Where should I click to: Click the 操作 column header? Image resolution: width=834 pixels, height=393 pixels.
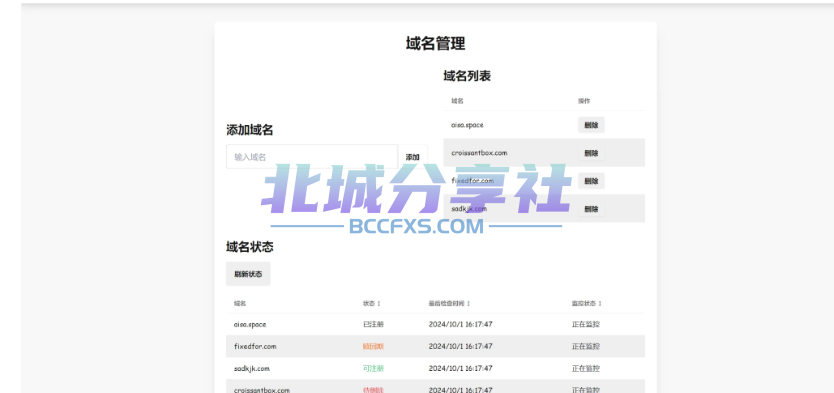click(584, 101)
